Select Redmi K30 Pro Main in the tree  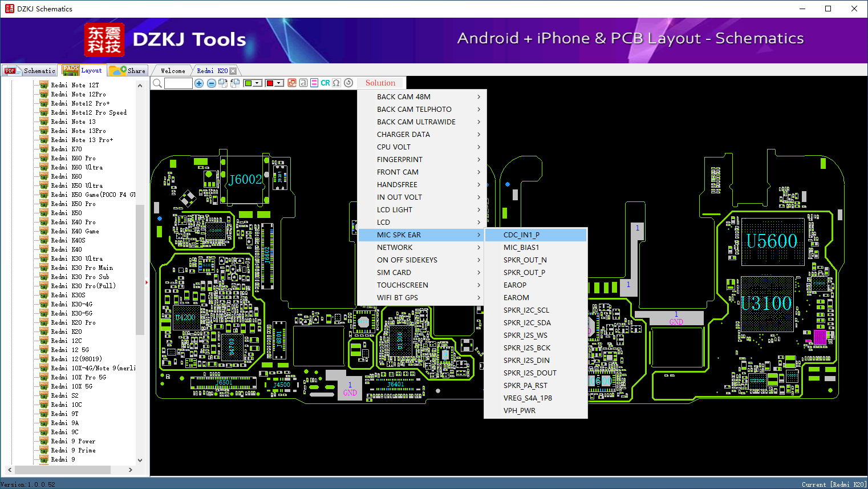tap(82, 268)
